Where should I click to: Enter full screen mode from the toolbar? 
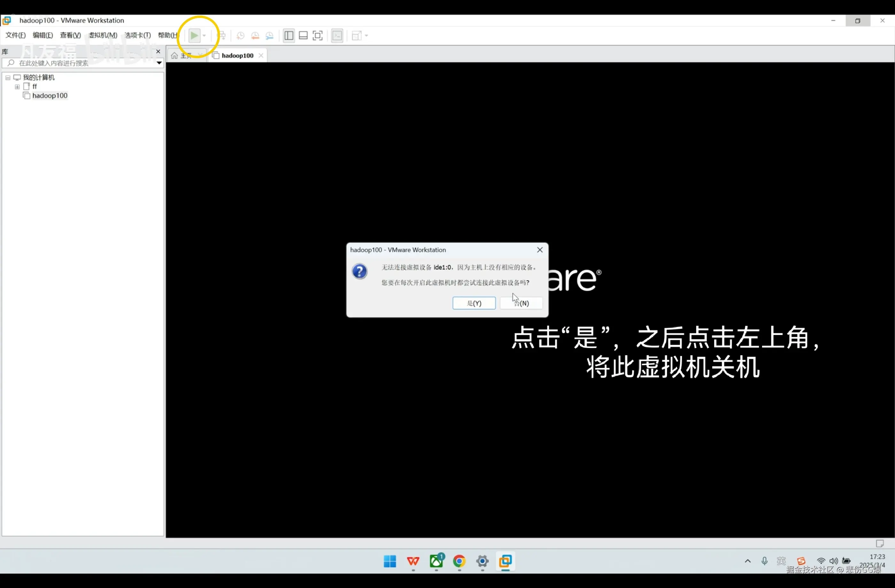click(x=318, y=36)
